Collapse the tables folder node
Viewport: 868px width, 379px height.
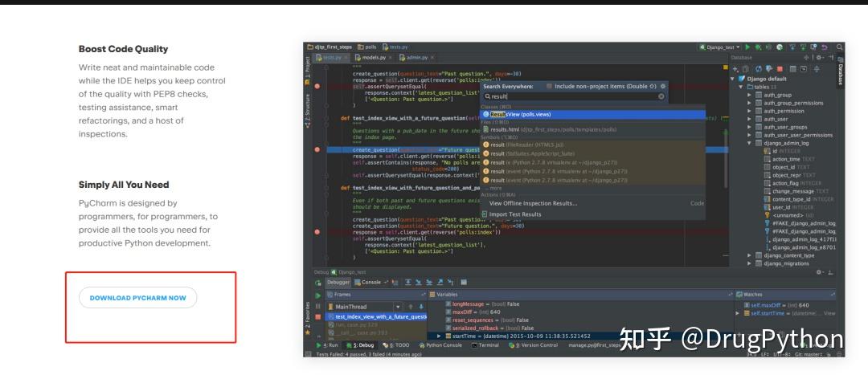[742, 87]
